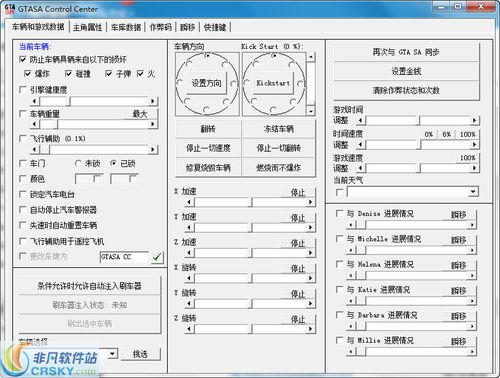Click right arrow of 游戏时间 调整 slider

[474, 120]
